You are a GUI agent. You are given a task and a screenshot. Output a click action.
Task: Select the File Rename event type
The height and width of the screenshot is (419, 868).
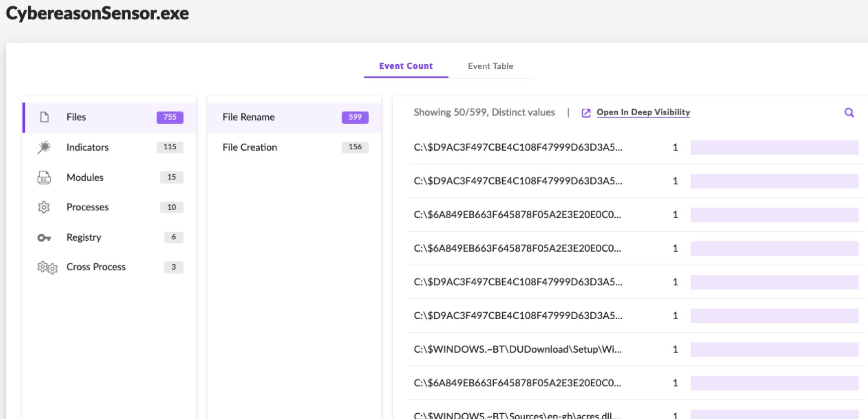[248, 117]
